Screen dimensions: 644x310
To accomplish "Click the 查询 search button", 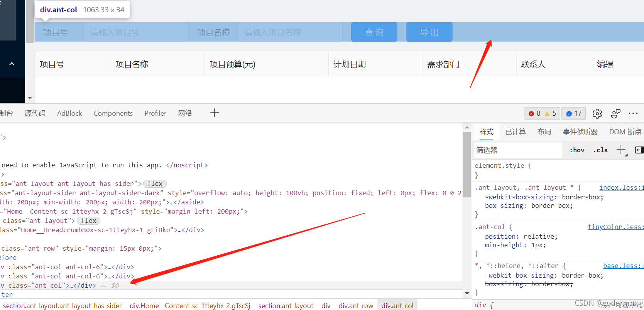I will (x=374, y=32).
